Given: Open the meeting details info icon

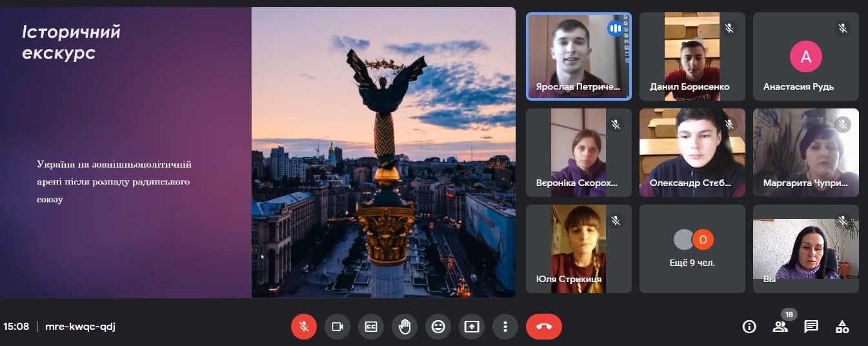Looking at the screenshot, I should (x=749, y=327).
